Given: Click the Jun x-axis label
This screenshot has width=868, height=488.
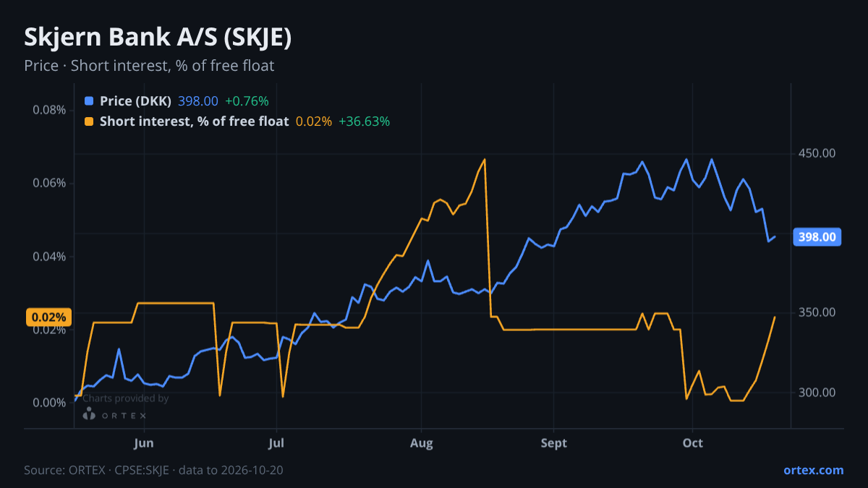Looking at the screenshot, I should click(x=144, y=442).
